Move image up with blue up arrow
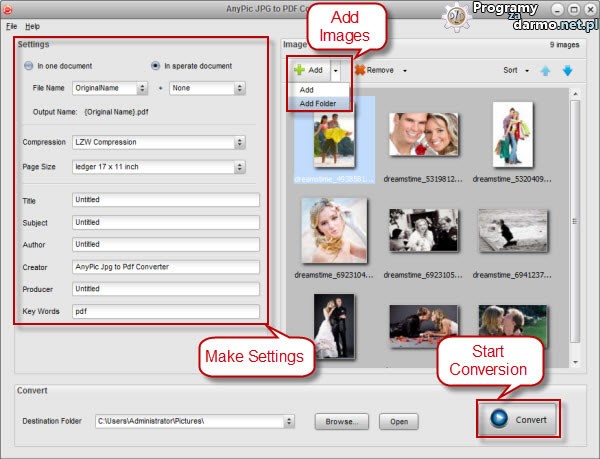This screenshot has height=459, width=600. (x=545, y=71)
